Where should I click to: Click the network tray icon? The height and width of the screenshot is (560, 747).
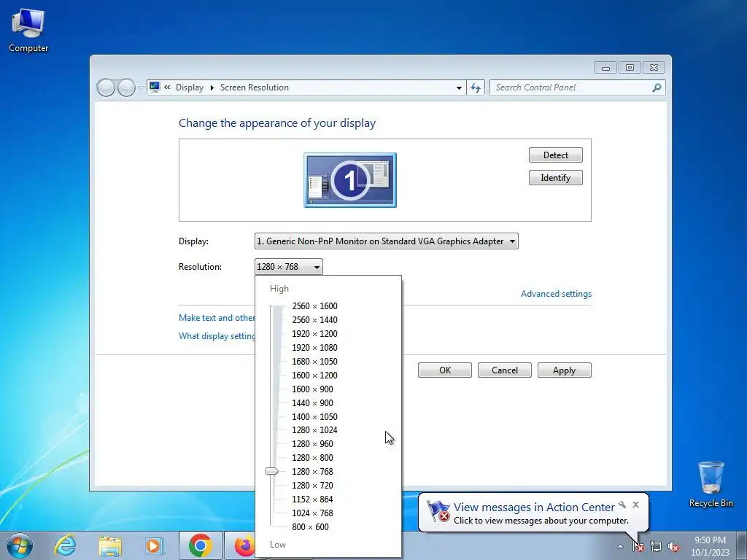click(x=656, y=546)
